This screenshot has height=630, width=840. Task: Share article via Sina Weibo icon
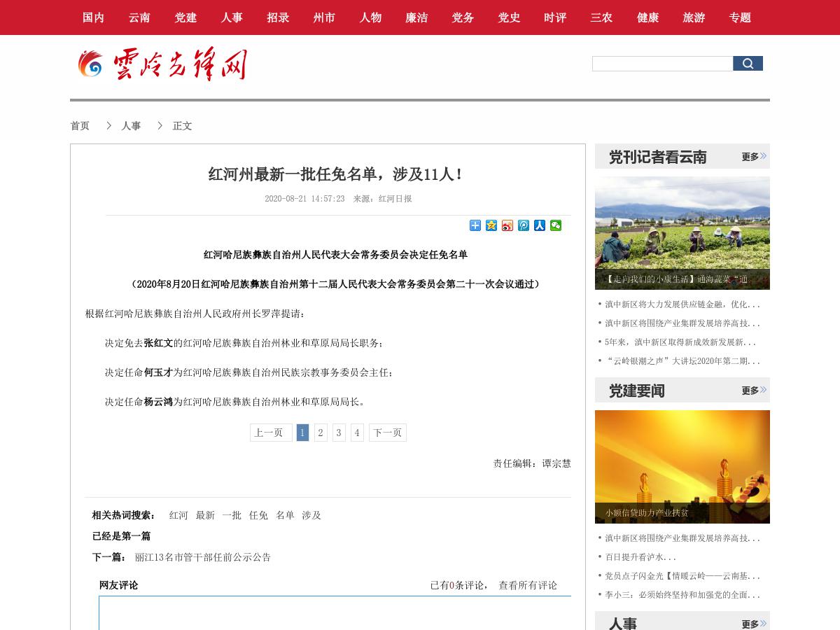[x=507, y=225]
